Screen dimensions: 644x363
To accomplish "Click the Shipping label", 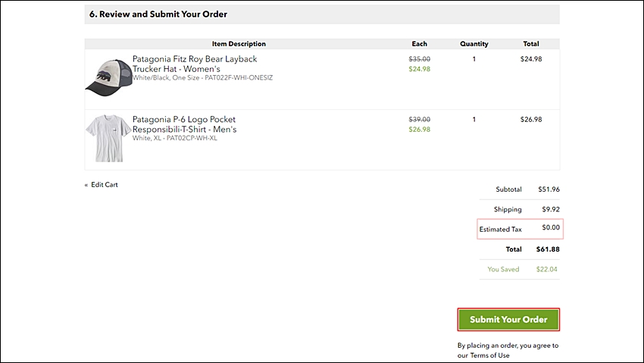I will (508, 209).
